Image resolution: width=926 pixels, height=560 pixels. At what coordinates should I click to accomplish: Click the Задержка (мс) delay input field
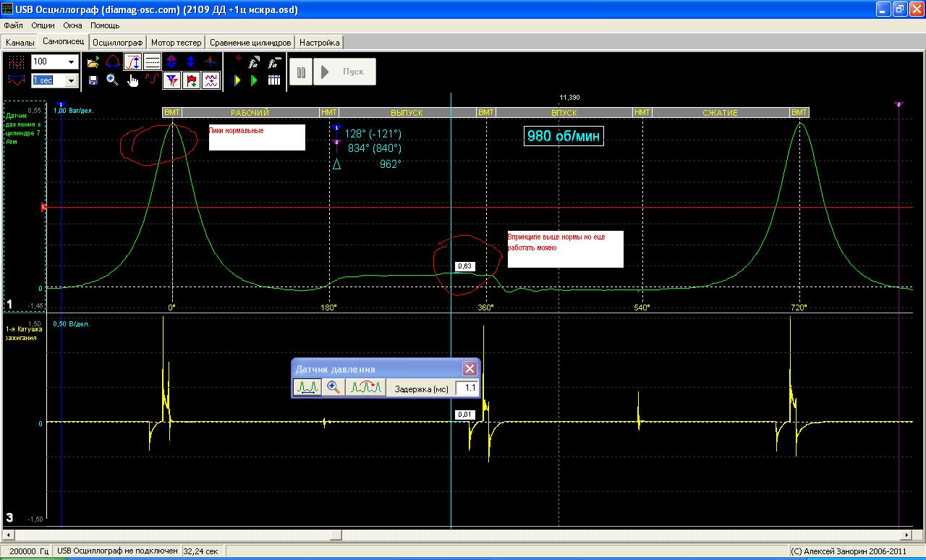(x=467, y=389)
